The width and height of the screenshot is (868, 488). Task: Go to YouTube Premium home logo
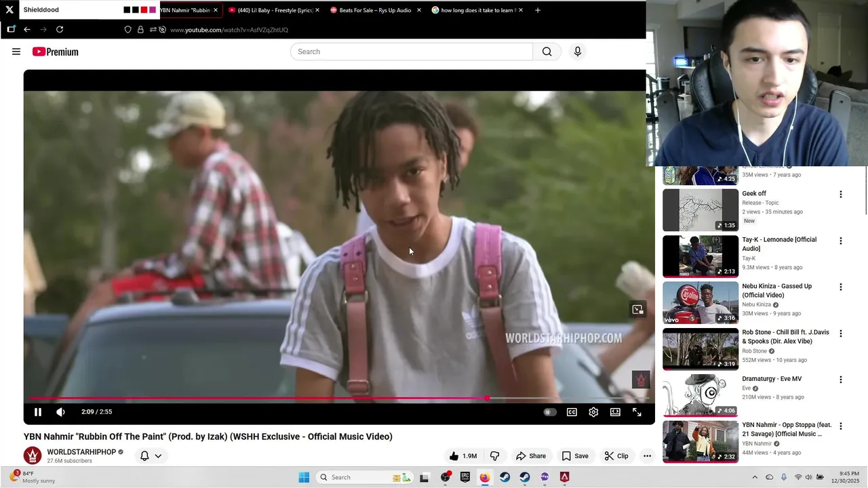[x=55, y=52]
